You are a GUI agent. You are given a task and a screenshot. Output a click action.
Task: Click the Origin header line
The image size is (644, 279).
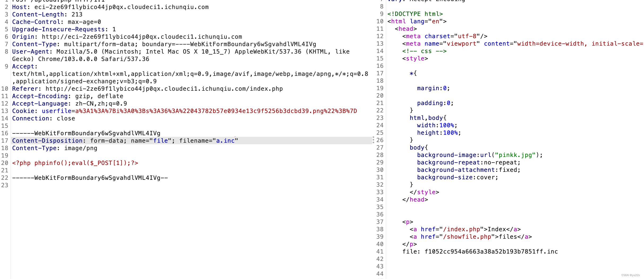click(127, 37)
